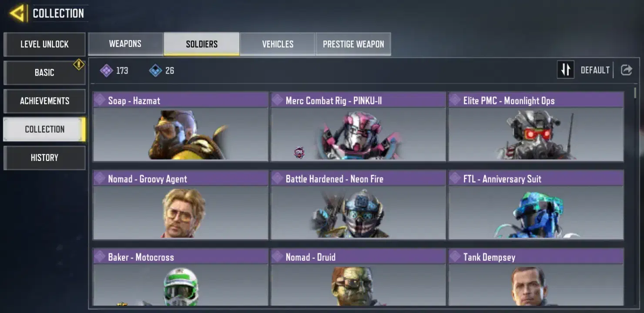Click the blue rare rarity icon showing 26

pos(155,70)
